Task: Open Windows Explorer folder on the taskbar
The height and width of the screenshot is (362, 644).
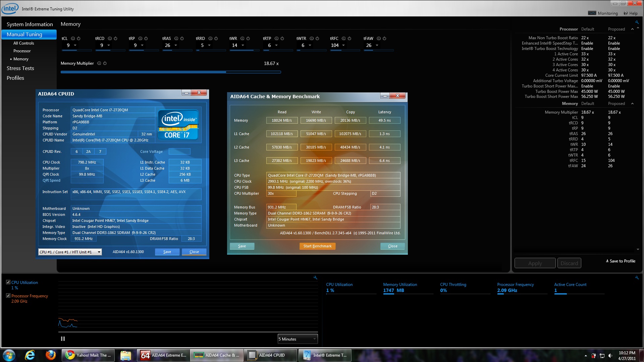Action: [x=126, y=355]
